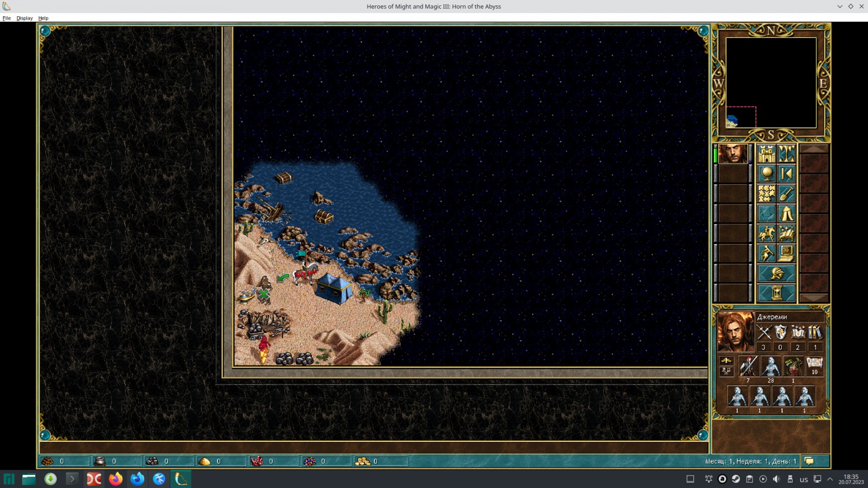868x488 pixels.
Task: Click the sulfur resource counter
Action: coord(221,461)
